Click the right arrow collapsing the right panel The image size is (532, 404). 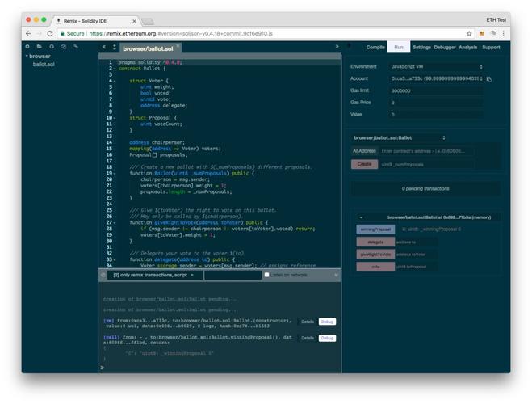[x=337, y=47]
